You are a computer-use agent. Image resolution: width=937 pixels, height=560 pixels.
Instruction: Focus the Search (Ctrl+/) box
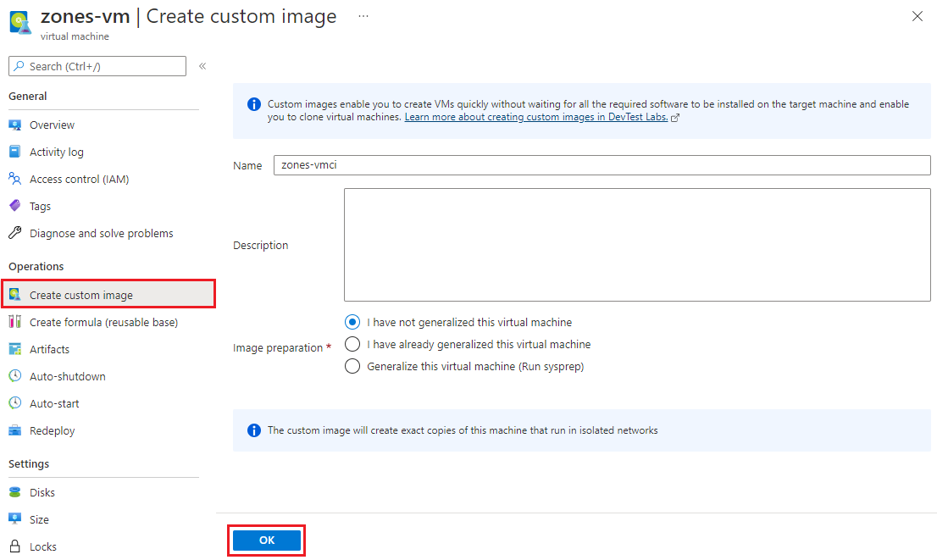pyautogui.click(x=97, y=66)
